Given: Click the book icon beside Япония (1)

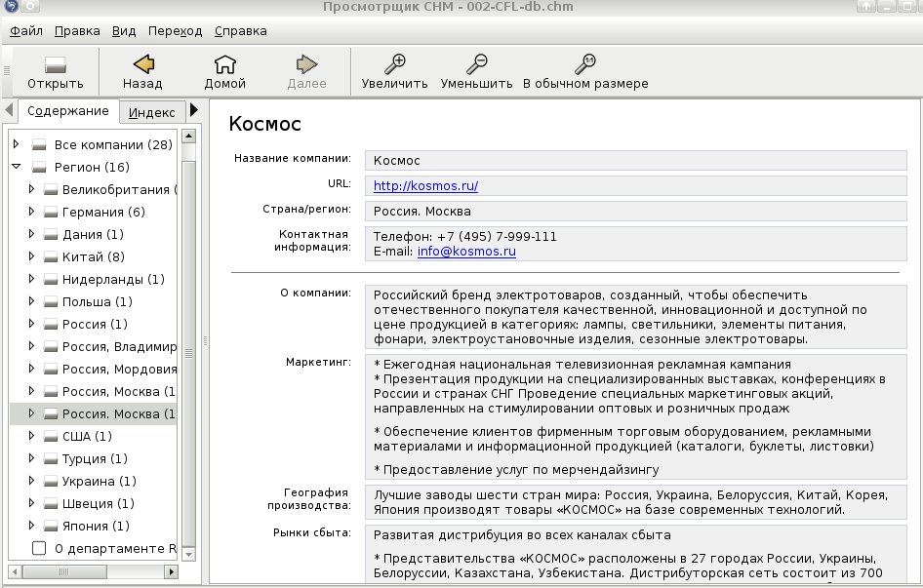Looking at the screenshot, I should (51, 526).
